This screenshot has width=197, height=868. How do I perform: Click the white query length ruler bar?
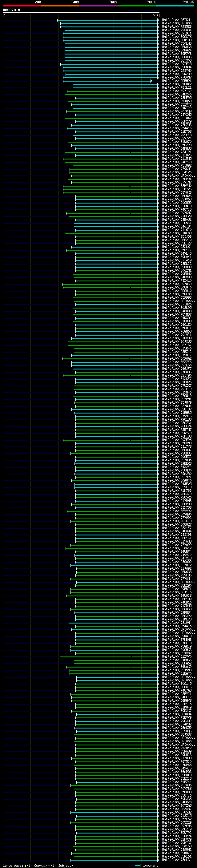click(x=81, y=12)
